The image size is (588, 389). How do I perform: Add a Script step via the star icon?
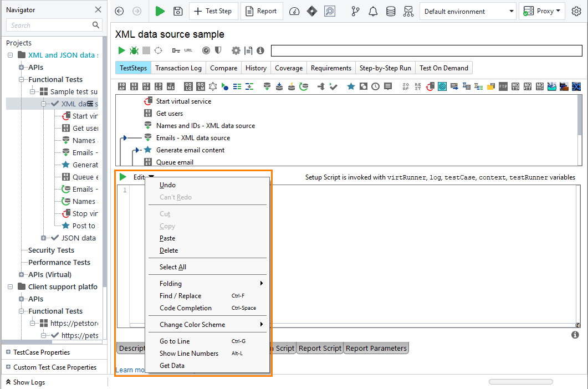(351, 86)
